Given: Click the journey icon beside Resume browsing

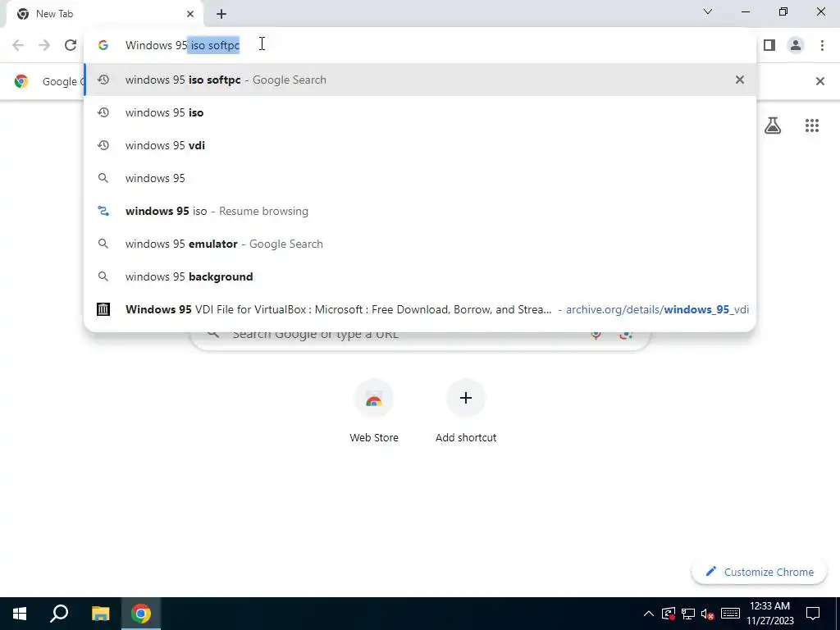Looking at the screenshot, I should coord(103,211).
